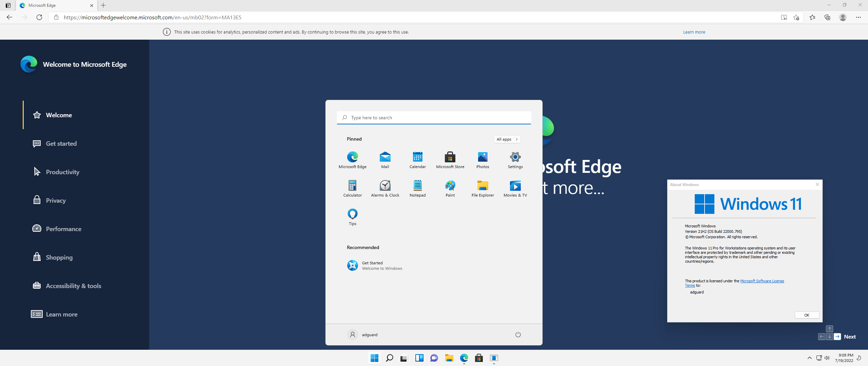Open Task View on the taskbar
This screenshot has height=366, width=868.
404,358
